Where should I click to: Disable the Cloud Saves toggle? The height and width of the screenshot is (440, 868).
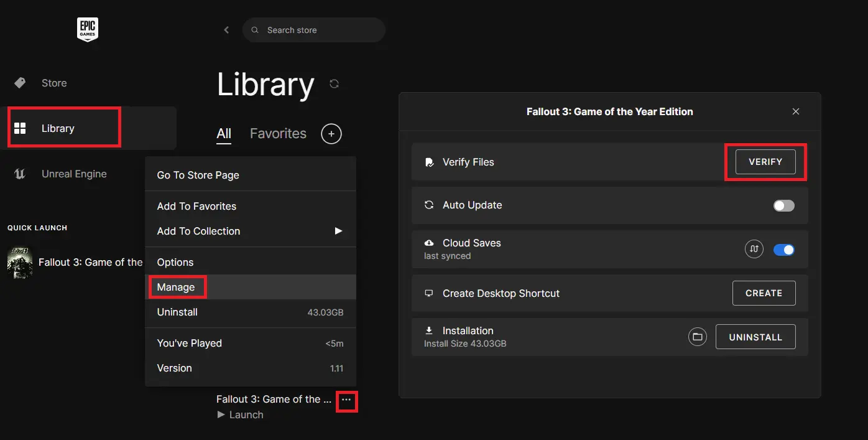coord(783,249)
